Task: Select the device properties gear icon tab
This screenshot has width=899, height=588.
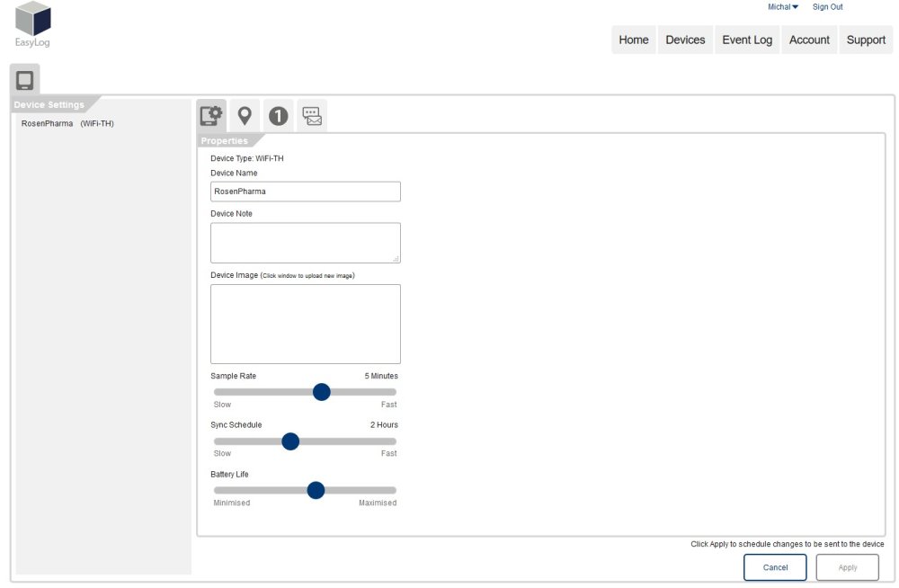Action: click(x=211, y=115)
